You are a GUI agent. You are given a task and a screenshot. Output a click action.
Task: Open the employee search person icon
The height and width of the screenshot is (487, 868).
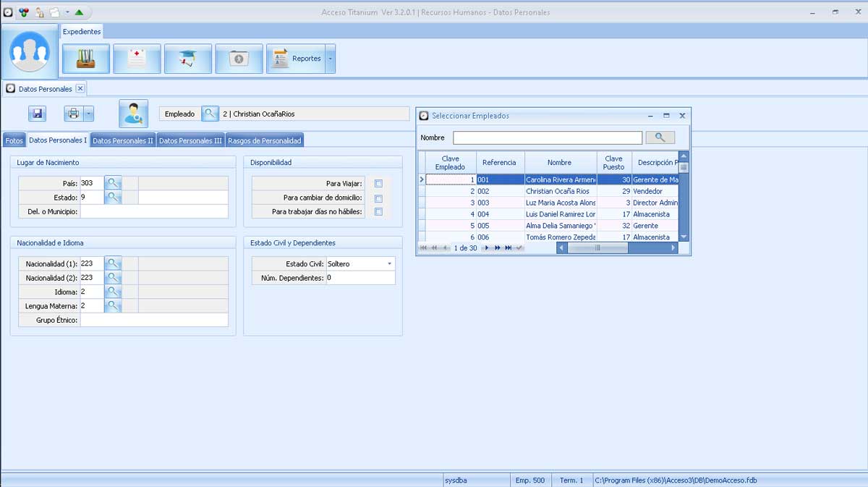133,114
